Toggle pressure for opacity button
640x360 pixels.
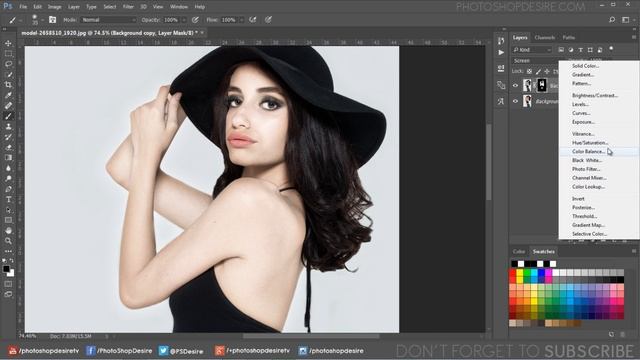(x=196, y=20)
